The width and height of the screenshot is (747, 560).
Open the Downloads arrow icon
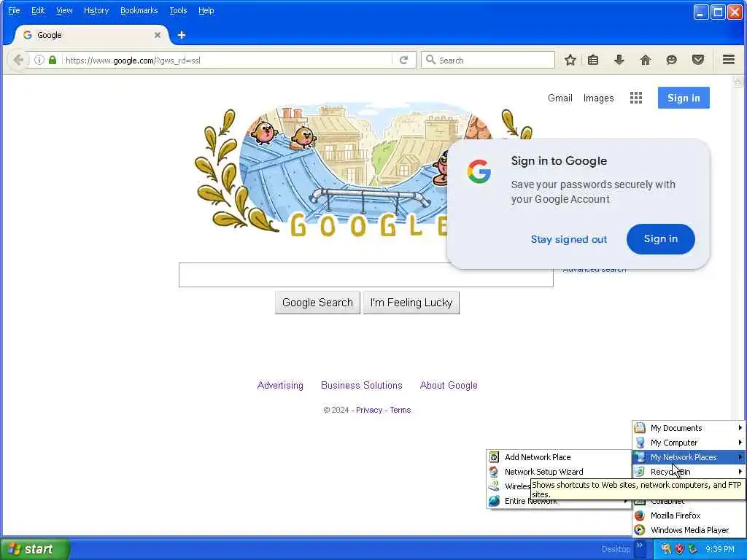[x=619, y=60]
